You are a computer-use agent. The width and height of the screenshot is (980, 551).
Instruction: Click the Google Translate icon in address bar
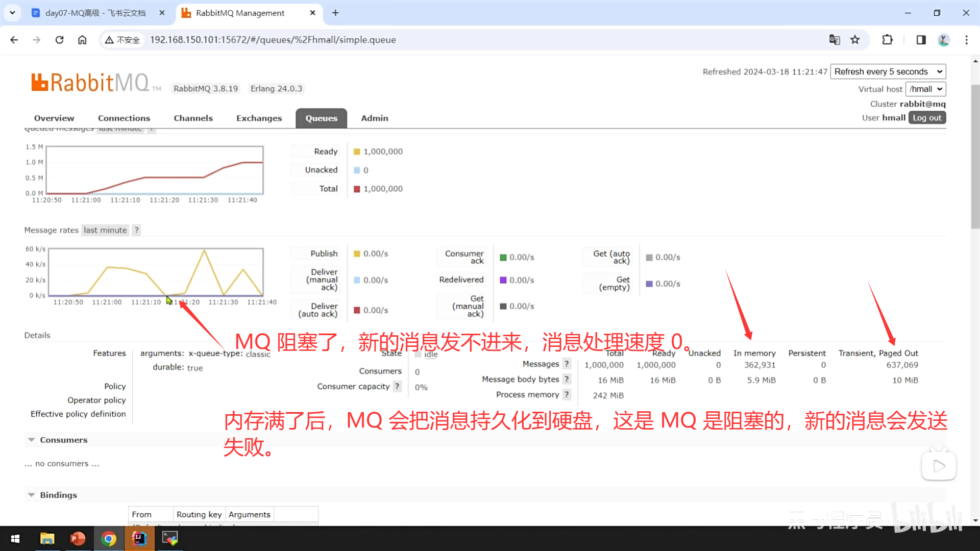point(835,40)
